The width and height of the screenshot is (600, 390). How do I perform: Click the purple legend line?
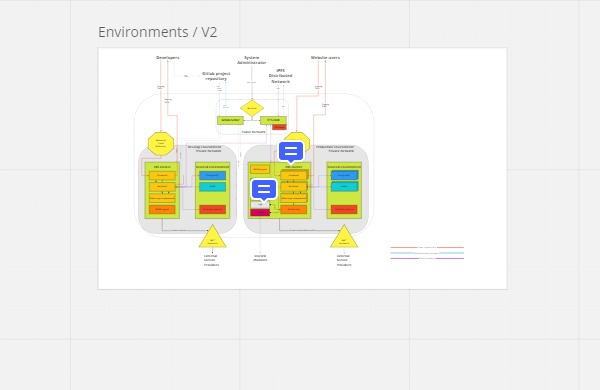427,258
